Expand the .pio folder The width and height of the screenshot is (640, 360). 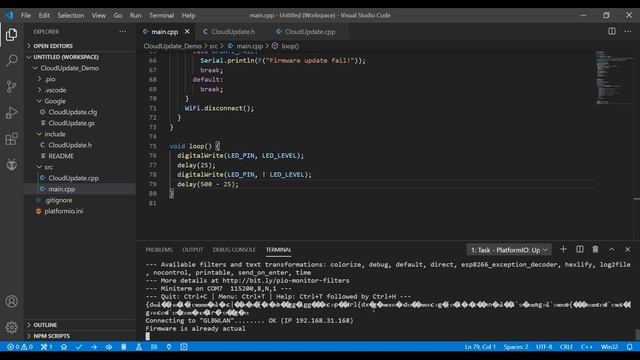[x=80, y=79]
